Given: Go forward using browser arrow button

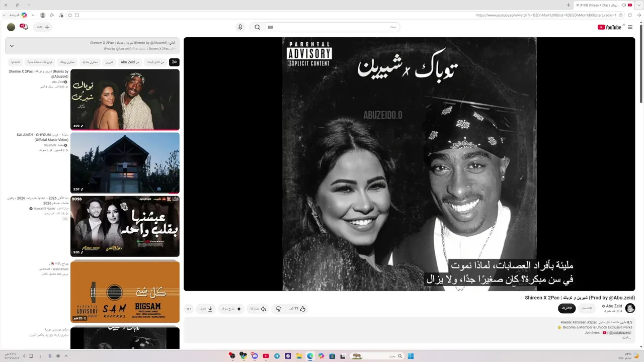Looking at the screenshot, I should coord(639,15).
